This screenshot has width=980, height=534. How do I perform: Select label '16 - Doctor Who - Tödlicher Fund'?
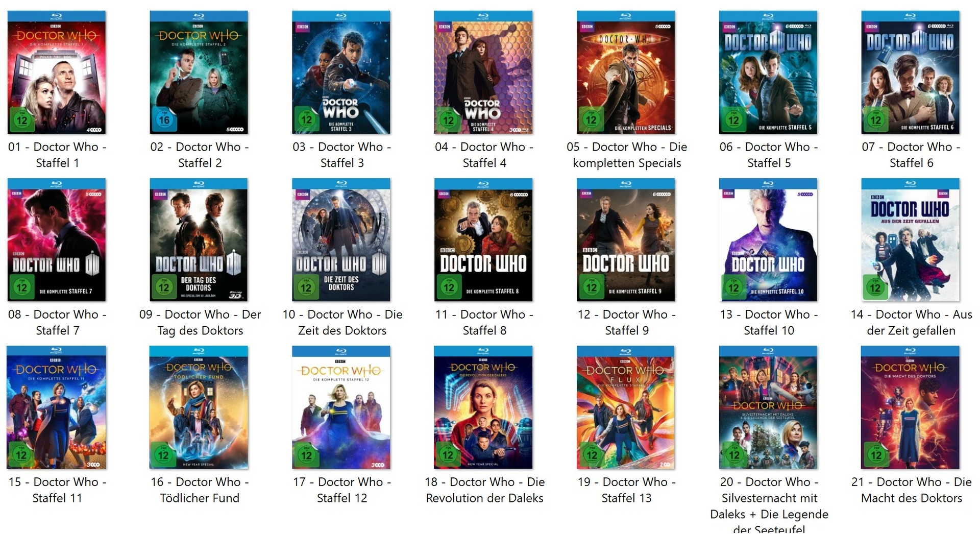point(200,490)
